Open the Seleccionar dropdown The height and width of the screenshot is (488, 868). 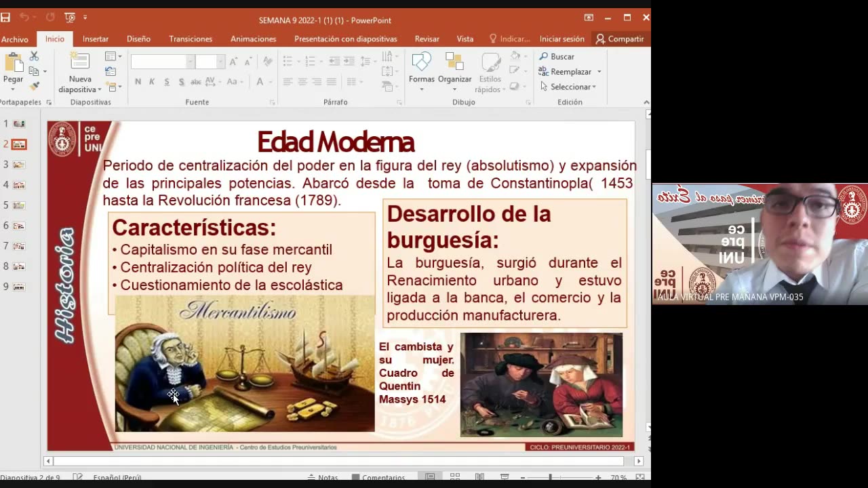(x=568, y=87)
